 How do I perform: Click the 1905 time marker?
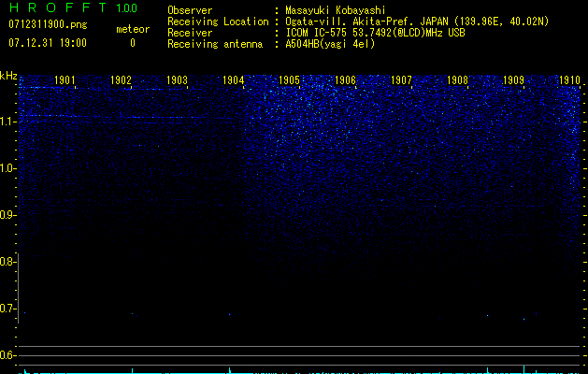(x=290, y=79)
